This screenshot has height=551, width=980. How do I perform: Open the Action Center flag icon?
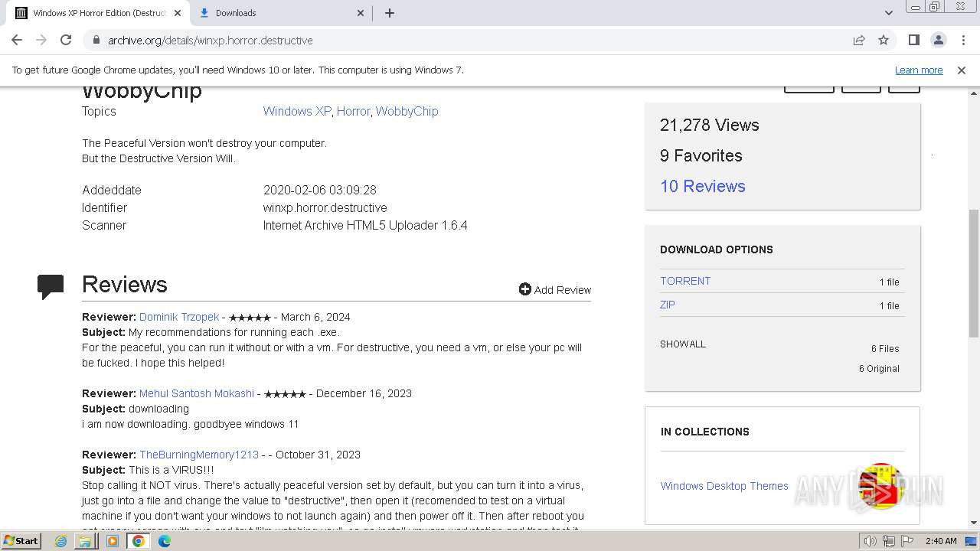[907, 541]
